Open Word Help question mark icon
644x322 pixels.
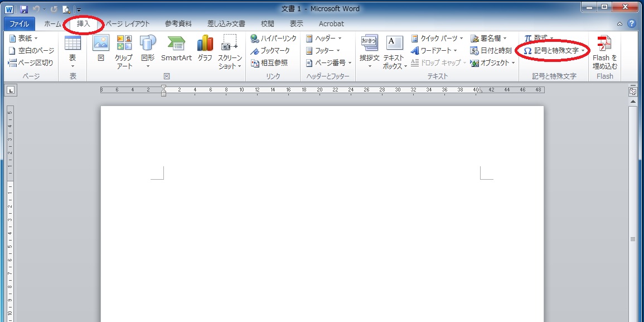[631, 24]
